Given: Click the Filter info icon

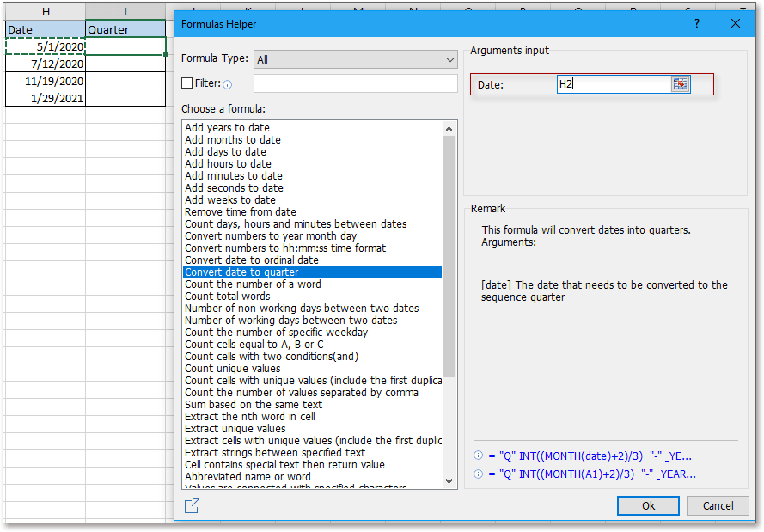Looking at the screenshot, I should coord(228,84).
